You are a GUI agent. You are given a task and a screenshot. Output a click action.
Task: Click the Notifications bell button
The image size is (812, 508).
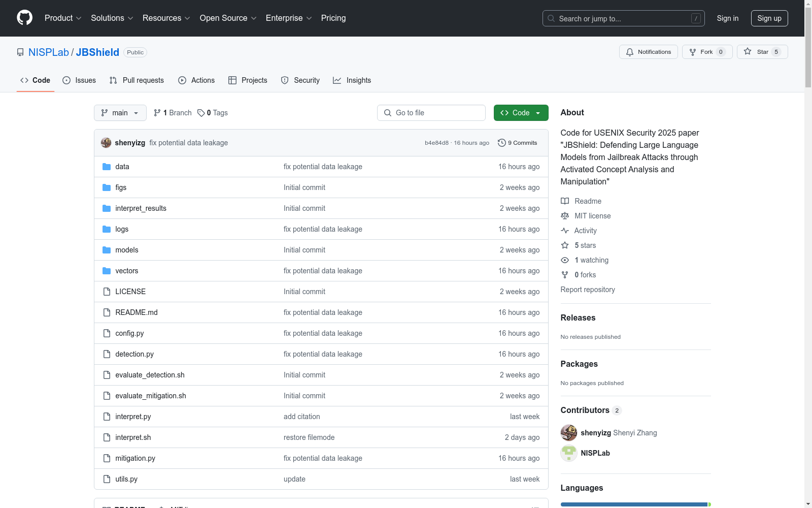point(648,52)
